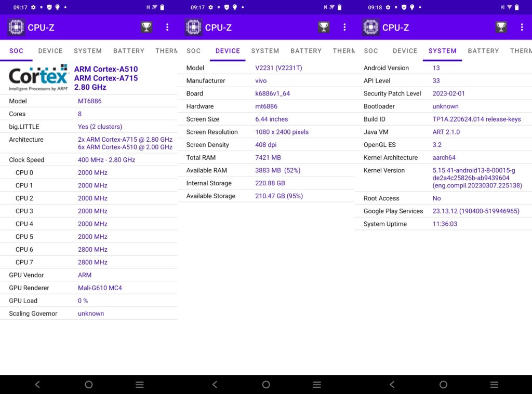Switch to SOC tab in third screen
Screen dimensions: 532x394
(371, 51)
